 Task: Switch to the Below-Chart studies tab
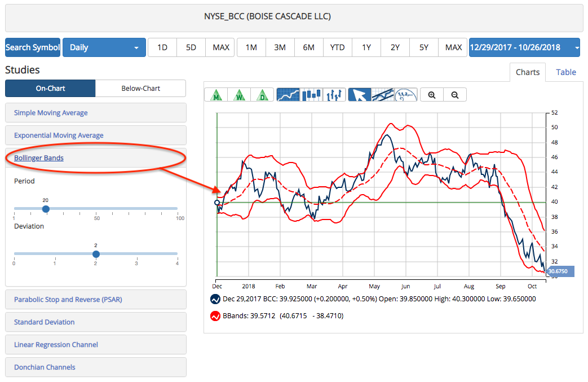pyautogui.click(x=140, y=88)
